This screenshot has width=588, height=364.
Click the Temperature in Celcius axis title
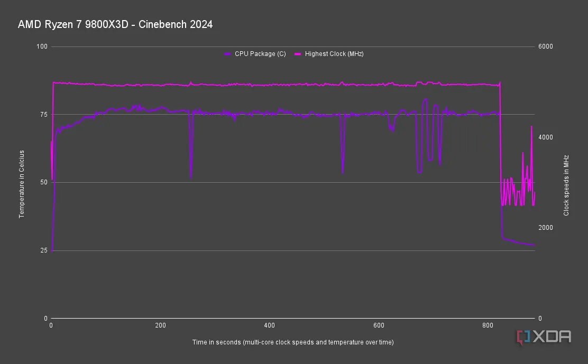coord(22,183)
